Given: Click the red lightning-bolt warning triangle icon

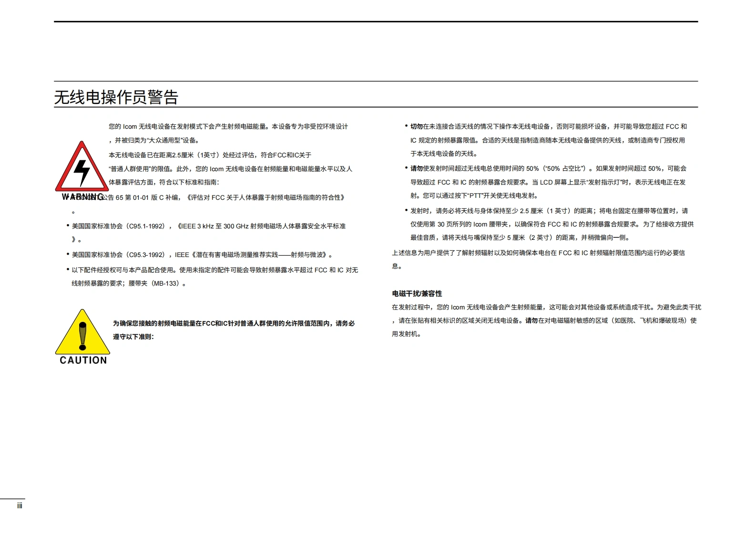Looking at the screenshot, I should pyautogui.click(x=82, y=169).
